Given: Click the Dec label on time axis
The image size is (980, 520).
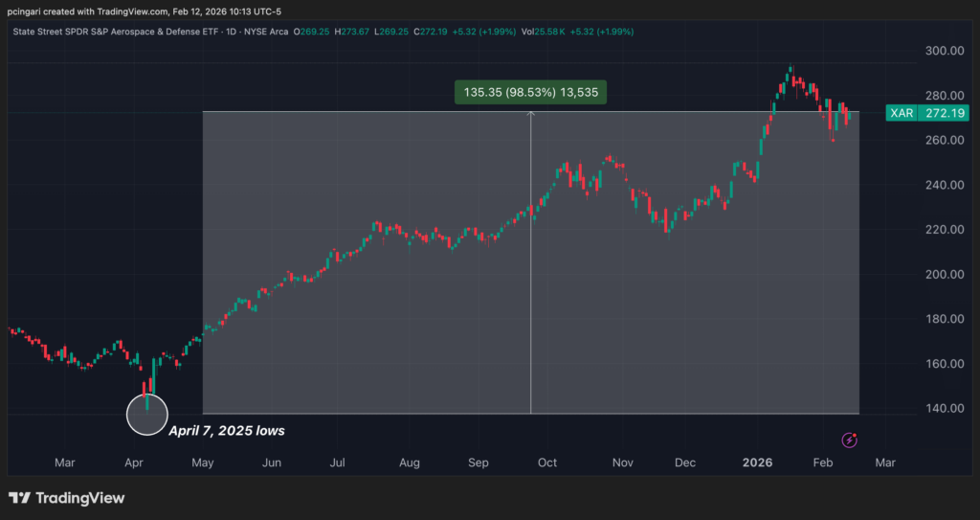Looking at the screenshot, I should (x=685, y=463).
